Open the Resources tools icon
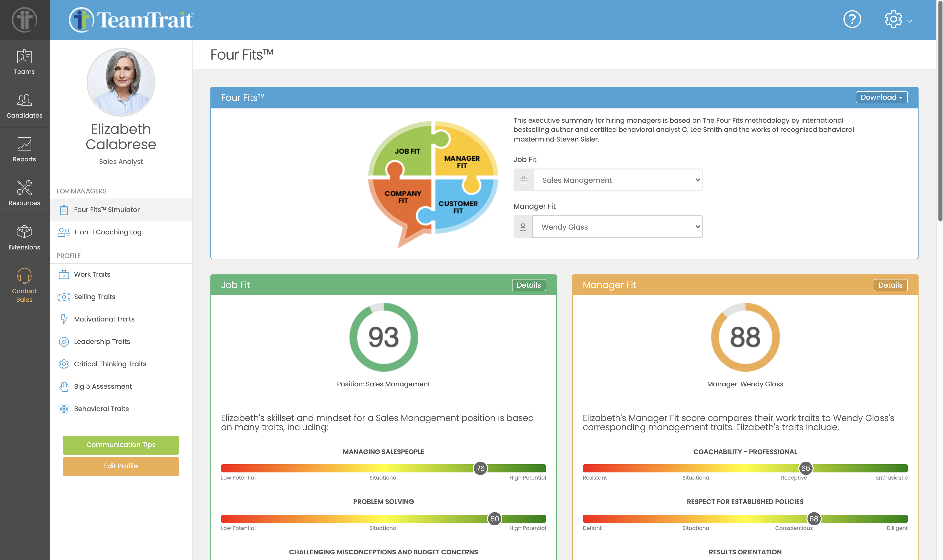943x560 pixels. tap(24, 188)
